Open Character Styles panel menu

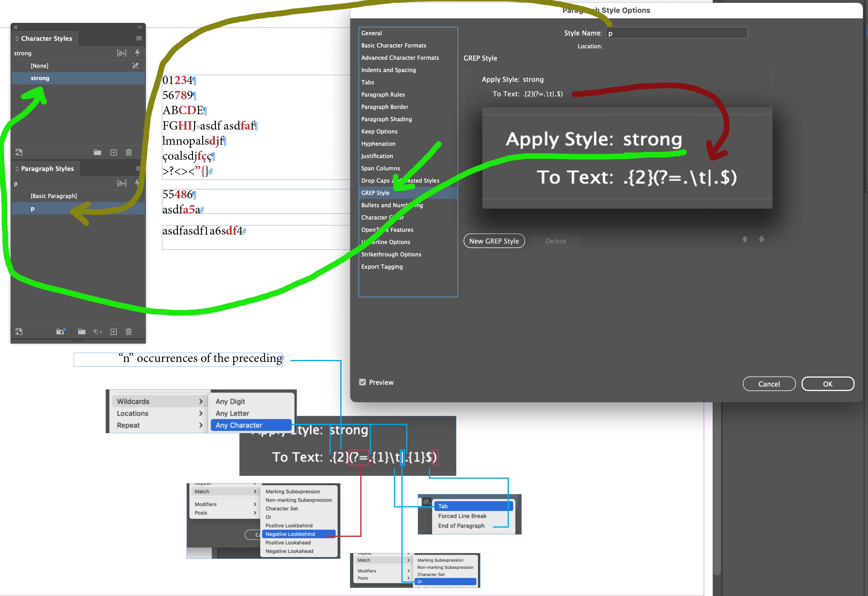(x=139, y=38)
